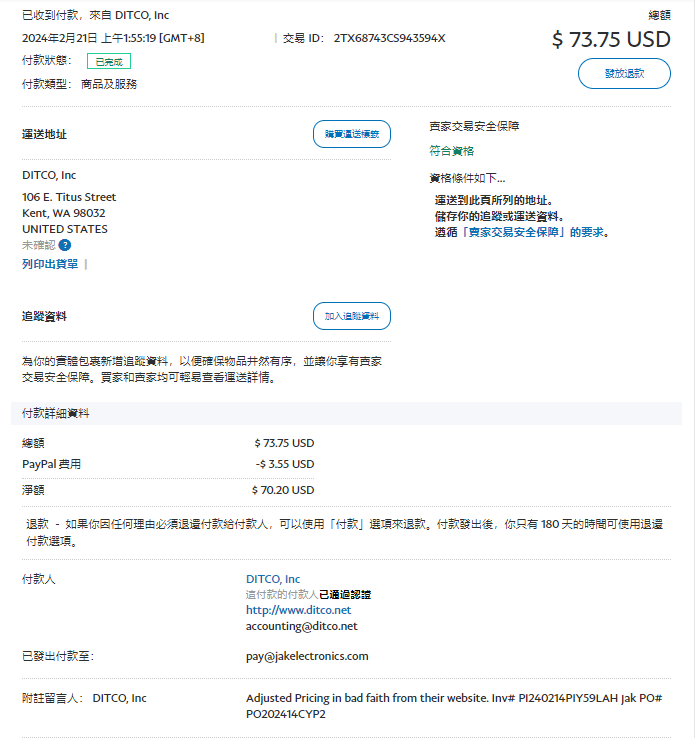695x738 pixels.
Task: Click the pay@jakelectronics.com recipient email
Action: click(x=307, y=656)
